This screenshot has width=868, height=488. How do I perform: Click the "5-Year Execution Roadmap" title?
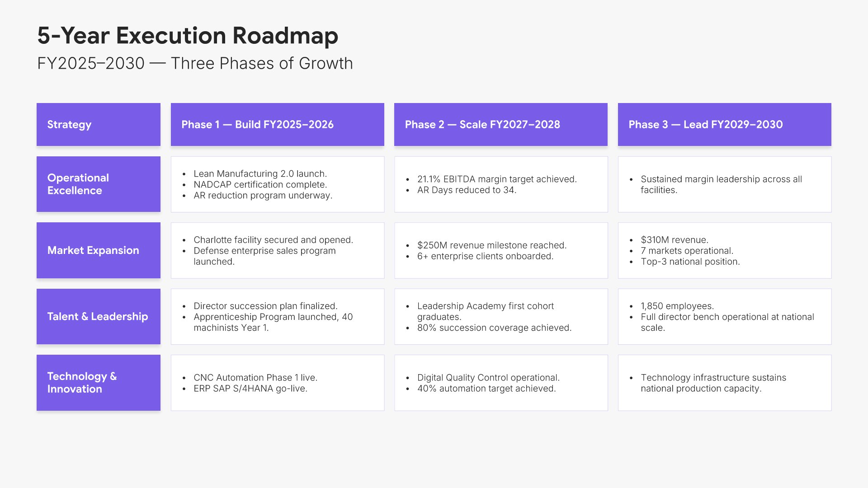click(x=188, y=36)
